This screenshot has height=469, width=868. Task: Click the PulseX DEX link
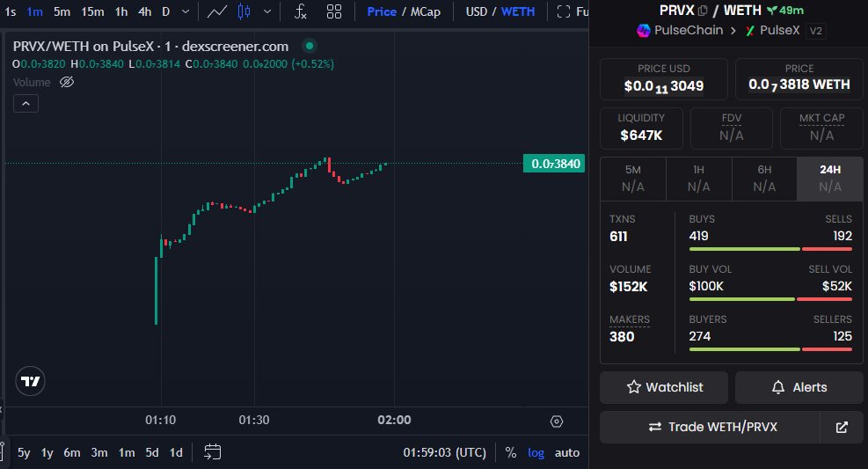773,31
